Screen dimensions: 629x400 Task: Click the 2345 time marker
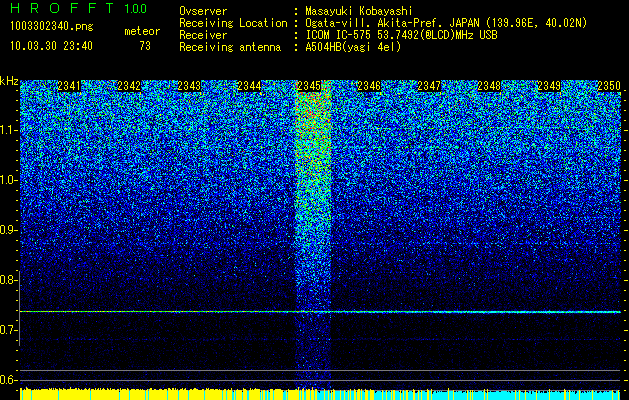click(x=309, y=86)
